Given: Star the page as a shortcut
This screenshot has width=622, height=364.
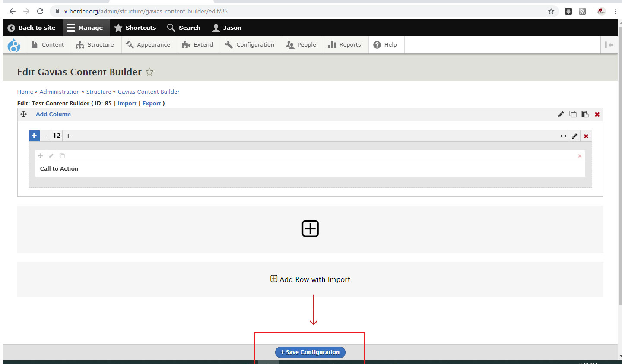Looking at the screenshot, I should tap(149, 72).
